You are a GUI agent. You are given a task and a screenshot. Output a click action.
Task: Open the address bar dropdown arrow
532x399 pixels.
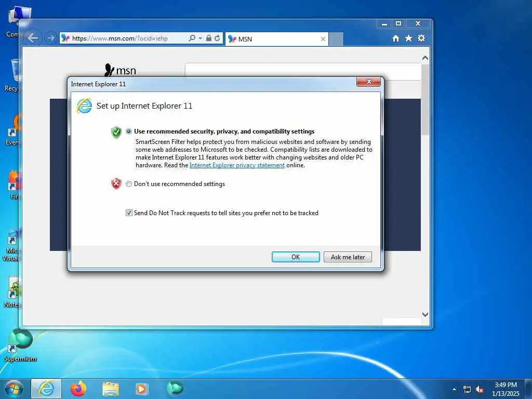tap(200, 38)
